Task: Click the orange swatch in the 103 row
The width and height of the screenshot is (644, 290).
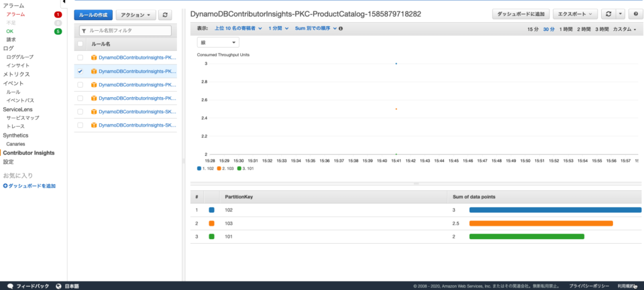Action: tap(211, 224)
